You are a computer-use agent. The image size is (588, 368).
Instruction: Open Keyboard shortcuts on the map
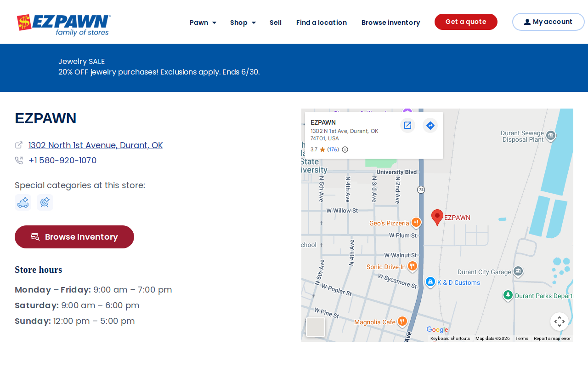click(450, 339)
